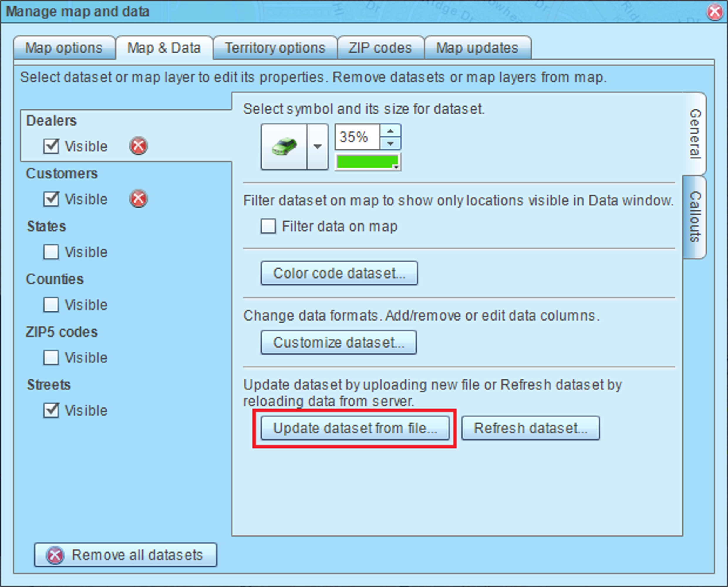Click the green car symbol button
The image size is (728, 587).
(x=284, y=146)
